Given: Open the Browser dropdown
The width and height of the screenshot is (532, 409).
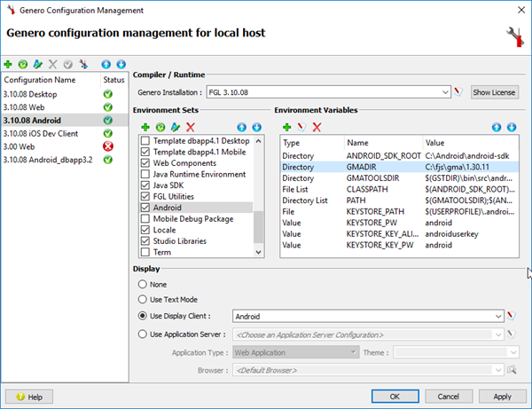Looking at the screenshot, I should coord(498,370).
